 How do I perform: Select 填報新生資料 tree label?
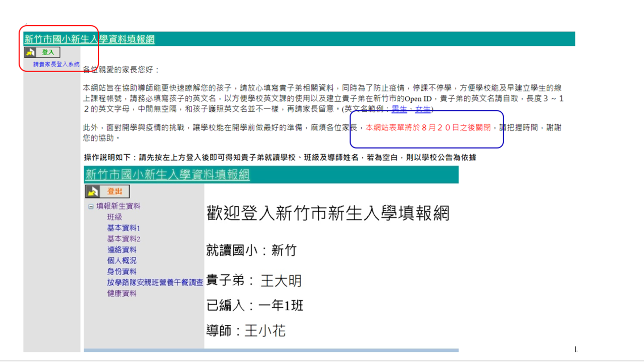118,206
